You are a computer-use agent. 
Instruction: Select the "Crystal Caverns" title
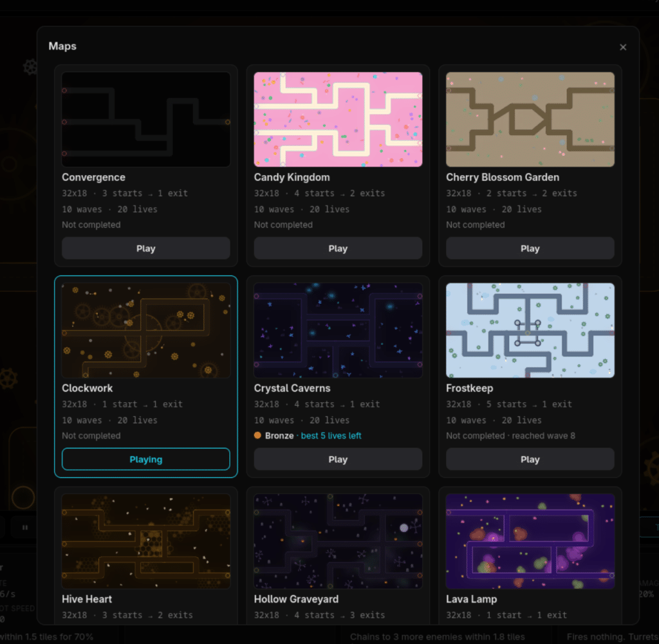point(292,388)
